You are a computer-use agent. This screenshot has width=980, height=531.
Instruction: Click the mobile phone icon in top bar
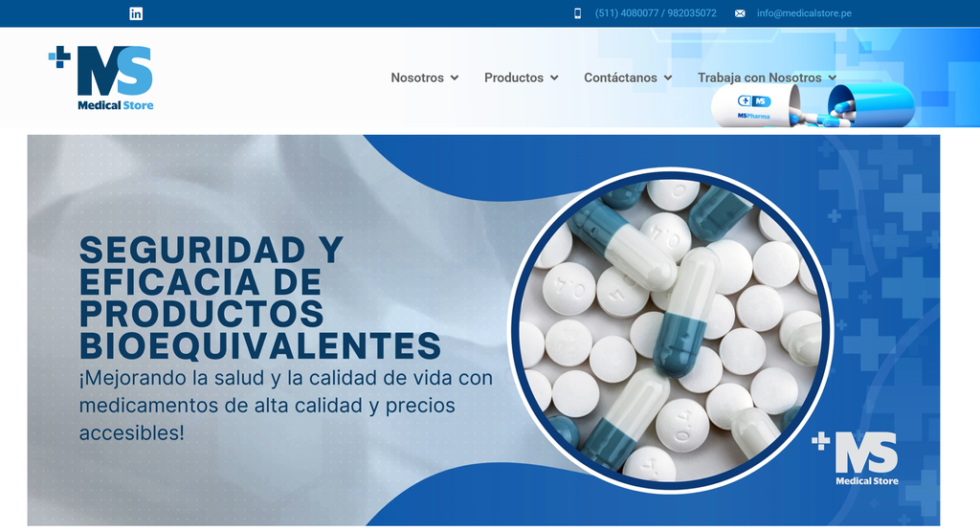point(577,13)
